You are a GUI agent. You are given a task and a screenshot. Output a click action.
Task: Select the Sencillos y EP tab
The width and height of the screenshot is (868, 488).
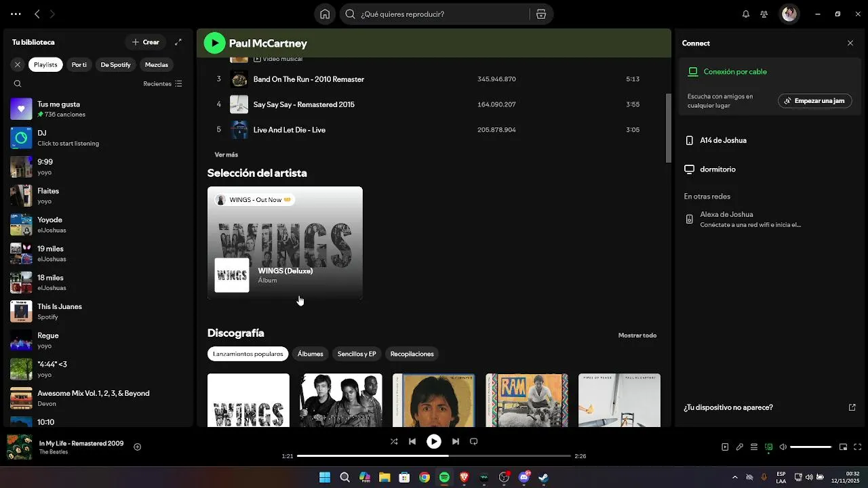357,354
